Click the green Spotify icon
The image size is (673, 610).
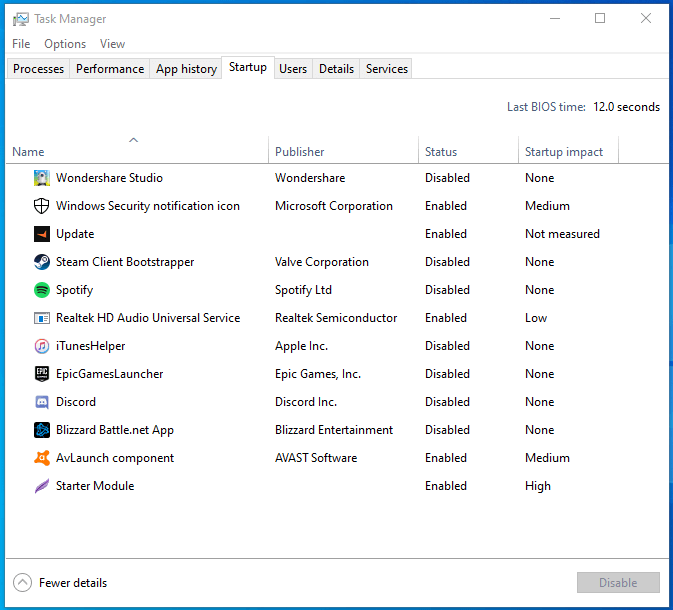[42, 290]
